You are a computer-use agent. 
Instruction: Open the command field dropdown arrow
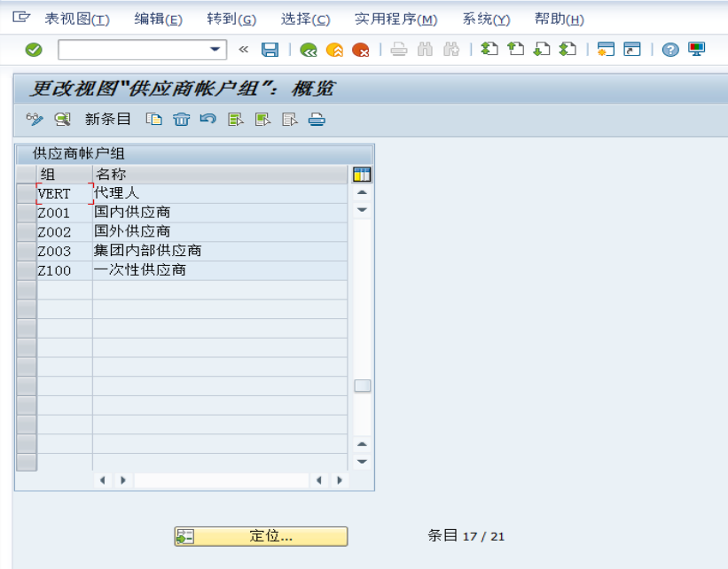pyautogui.click(x=215, y=50)
